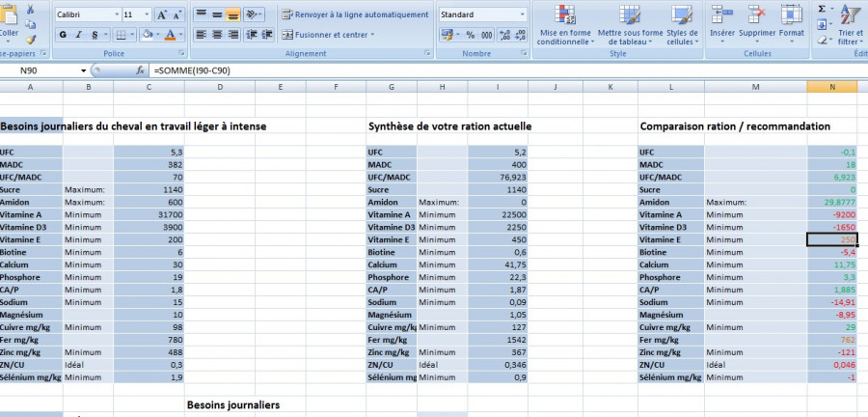Open Nombre dialog launcher
Screen dimensions: 868x417
(524, 54)
